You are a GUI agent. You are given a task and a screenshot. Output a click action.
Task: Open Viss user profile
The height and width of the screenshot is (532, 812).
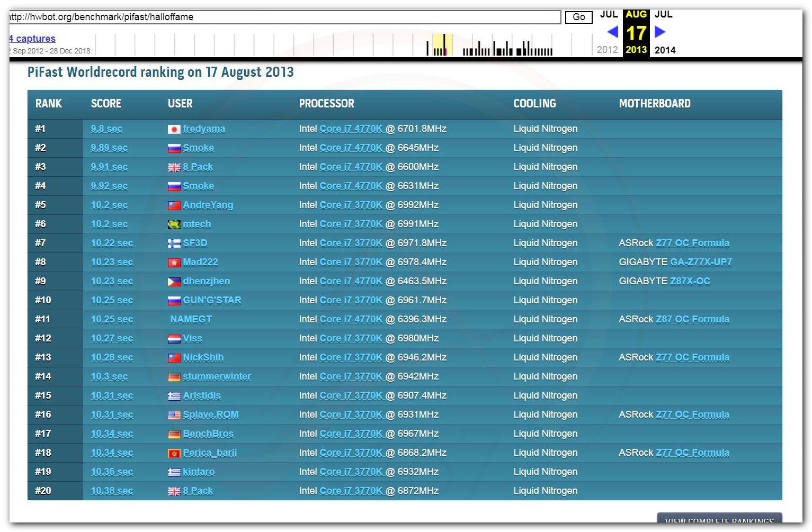193,338
